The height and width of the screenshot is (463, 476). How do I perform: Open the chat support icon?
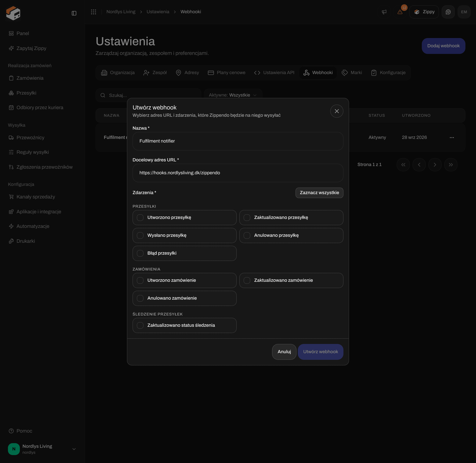(448, 12)
